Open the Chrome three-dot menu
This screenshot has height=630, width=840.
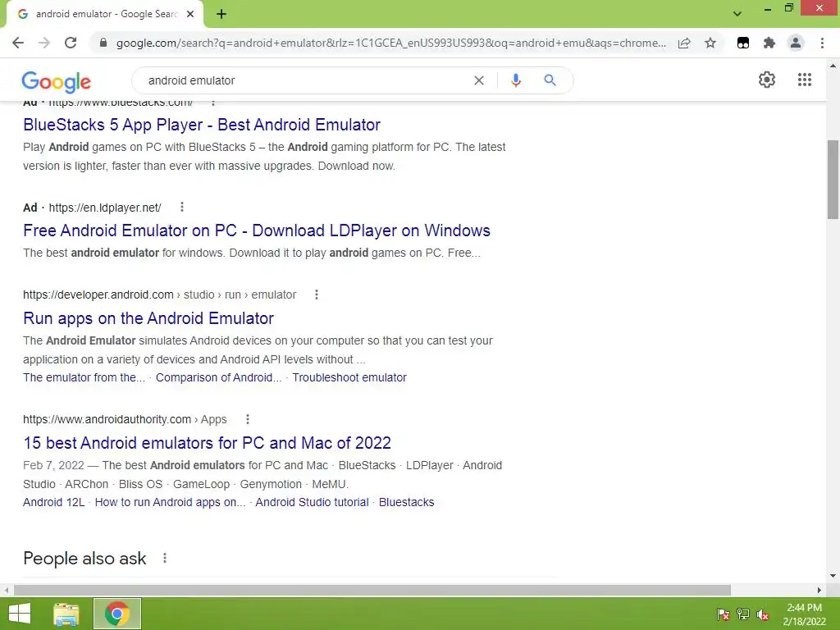click(822, 43)
